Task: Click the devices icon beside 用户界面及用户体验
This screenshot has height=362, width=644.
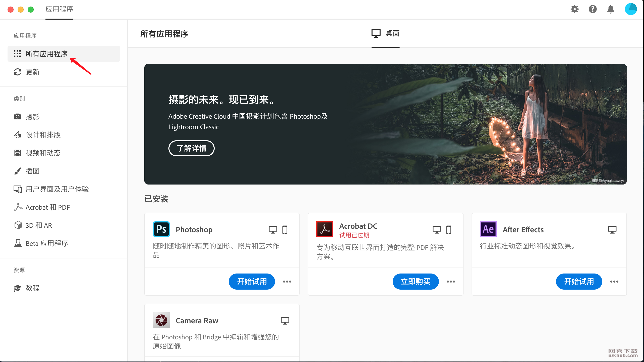Action: (x=17, y=189)
